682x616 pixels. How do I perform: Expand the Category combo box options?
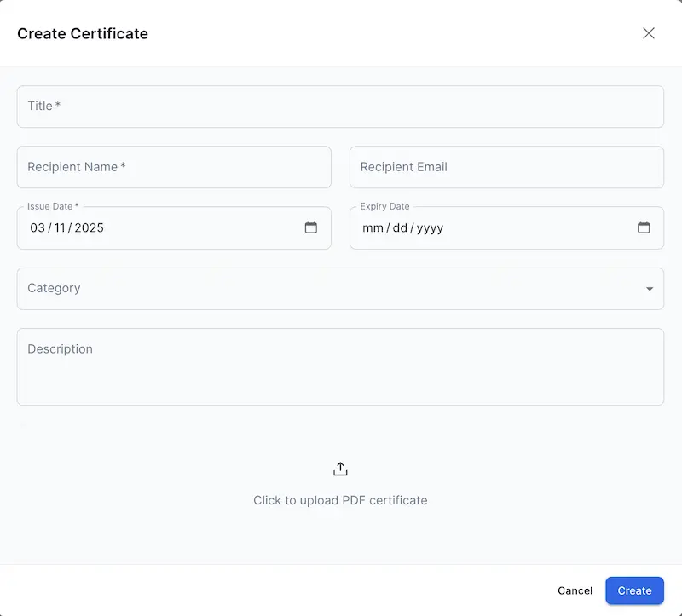341,288
